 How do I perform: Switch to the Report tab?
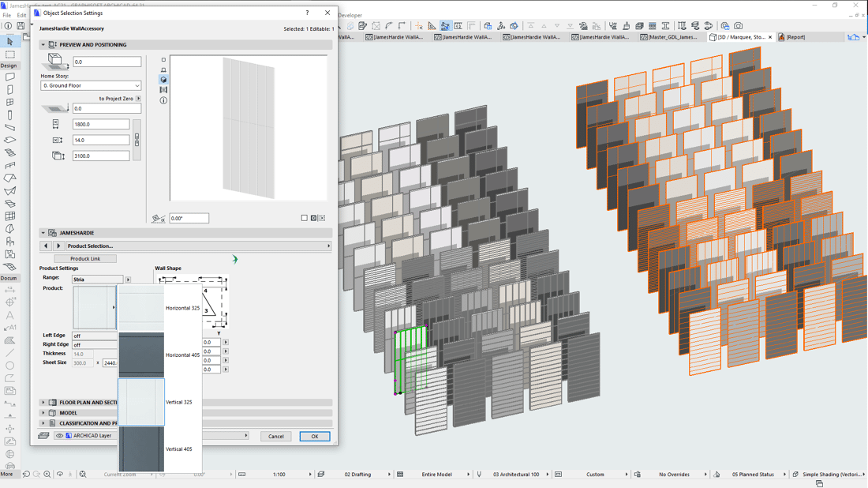794,37
